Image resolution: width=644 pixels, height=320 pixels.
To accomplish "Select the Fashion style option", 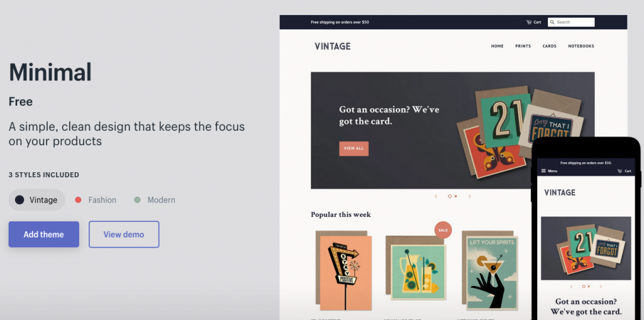I will [96, 200].
